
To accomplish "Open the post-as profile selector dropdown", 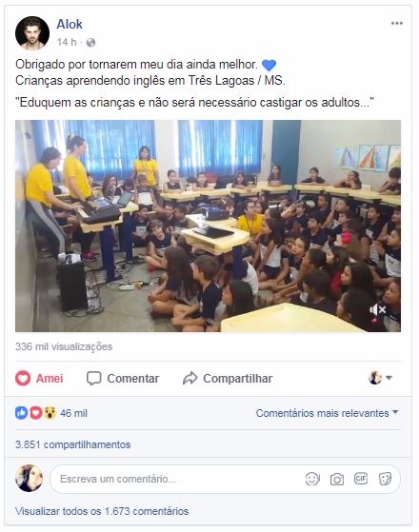I will click(x=380, y=378).
